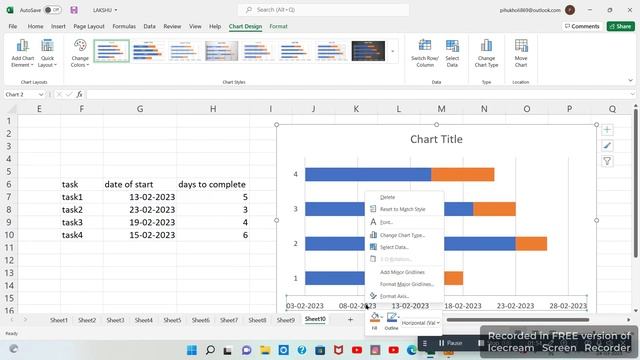Choose Reset to Match Style
Viewport: 640px width, 360px height.
(x=404, y=209)
